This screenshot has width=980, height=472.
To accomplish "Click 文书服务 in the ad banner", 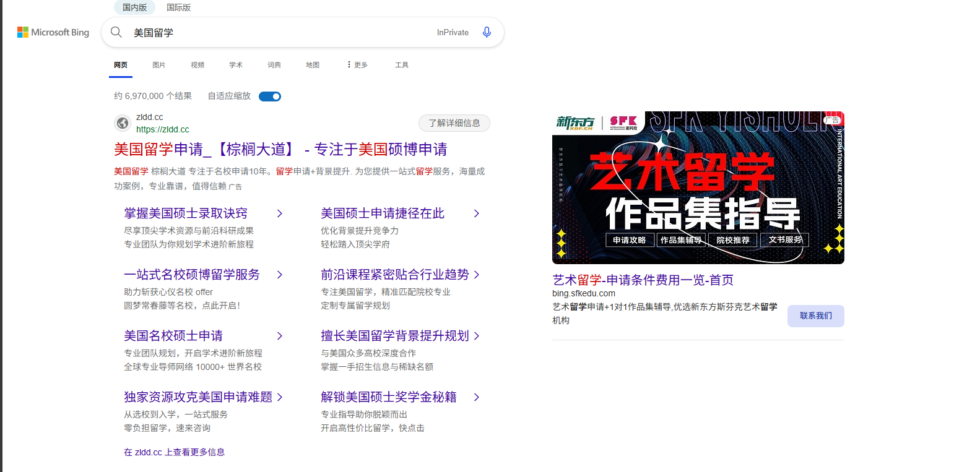I will [784, 240].
